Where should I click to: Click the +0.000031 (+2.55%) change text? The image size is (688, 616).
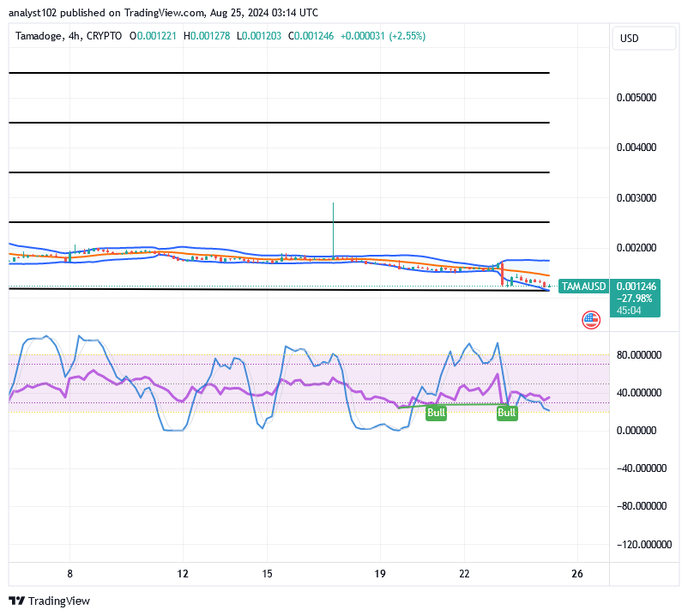coord(383,36)
